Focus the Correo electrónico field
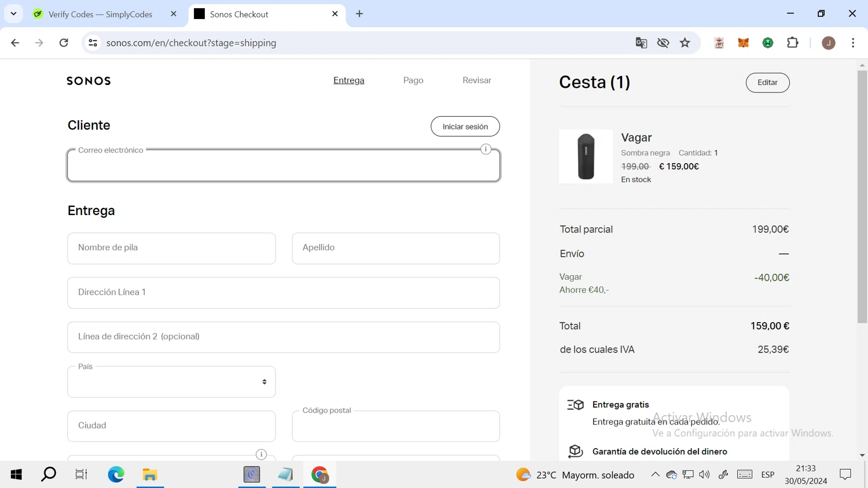The image size is (868, 488). coord(284,165)
